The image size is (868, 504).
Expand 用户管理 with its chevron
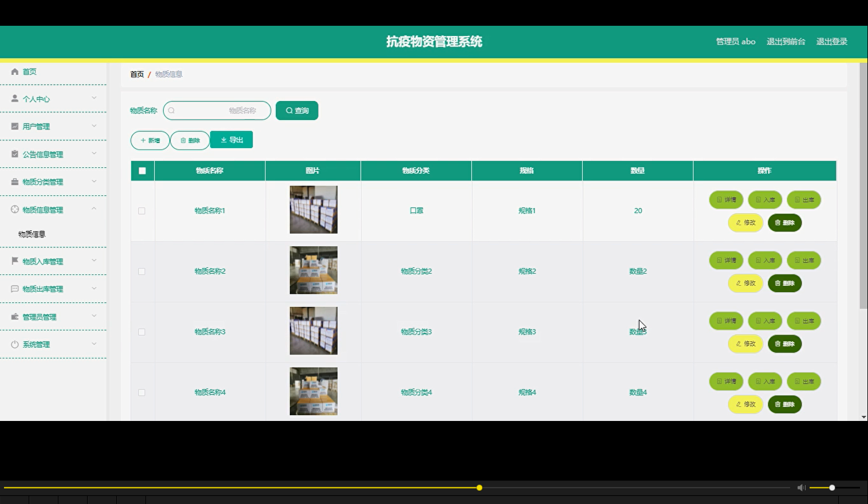click(94, 125)
